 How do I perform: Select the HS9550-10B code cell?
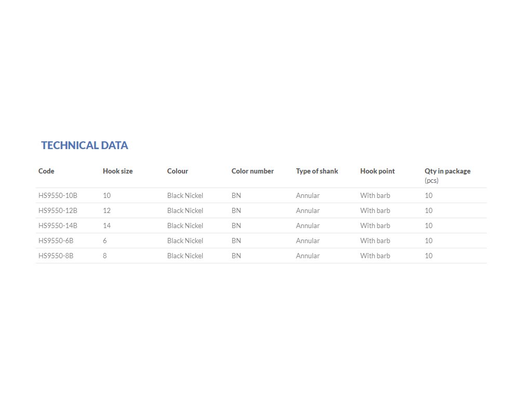[58, 195]
